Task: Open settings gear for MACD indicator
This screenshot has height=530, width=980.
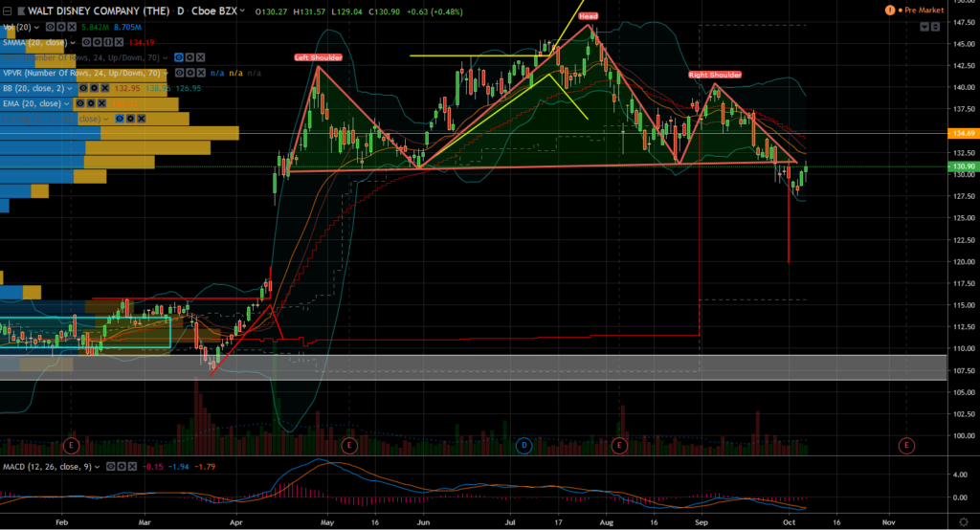Action: click(x=122, y=466)
